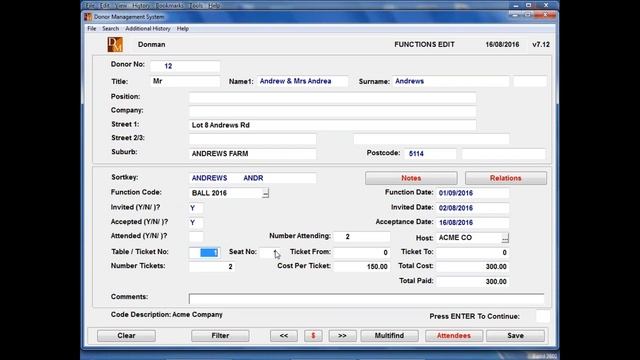Click the Ticket From field
Screen dimensions: 640x360
[362, 253]
